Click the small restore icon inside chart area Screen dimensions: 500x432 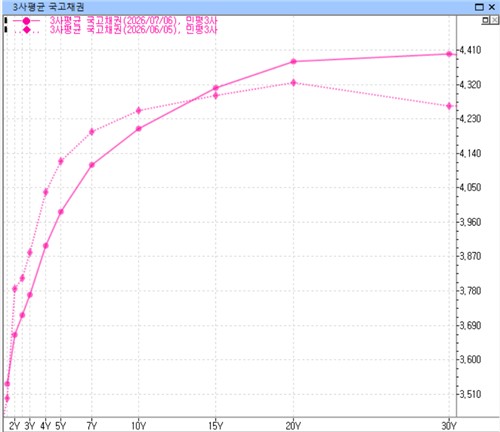485,20
